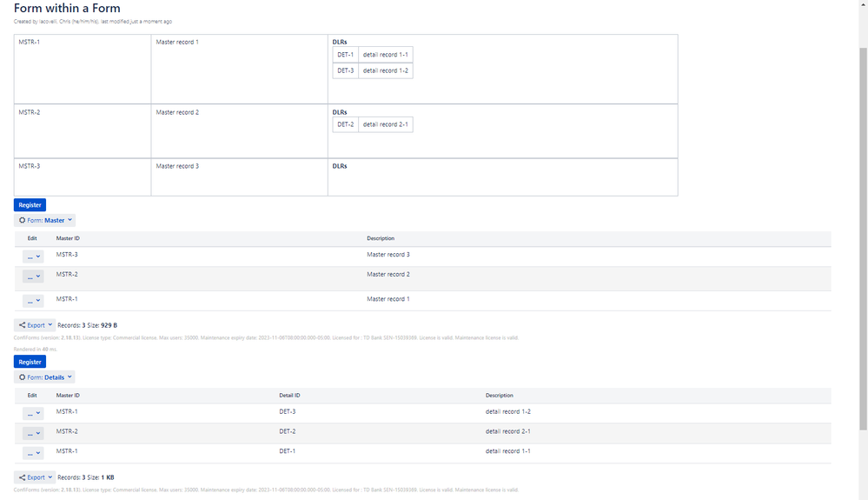Click Master ID header in Details table
The width and height of the screenshot is (868, 500).
click(x=68, y=396)
